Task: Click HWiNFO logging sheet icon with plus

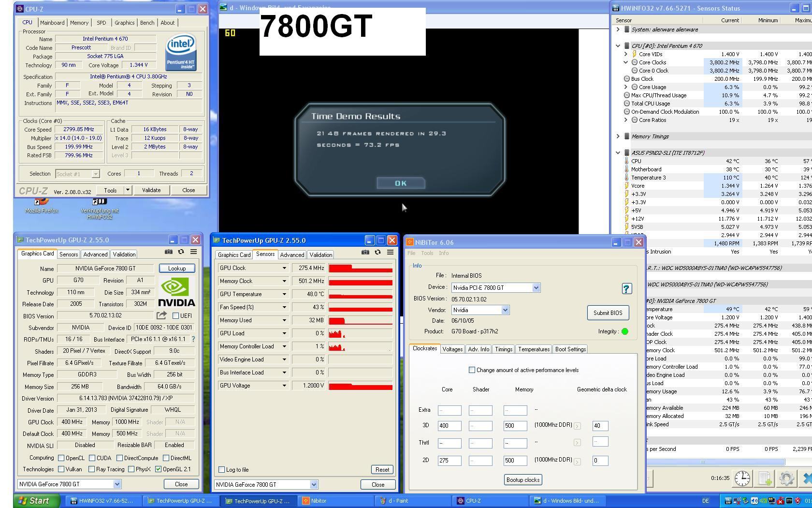Action: [765, 478]
